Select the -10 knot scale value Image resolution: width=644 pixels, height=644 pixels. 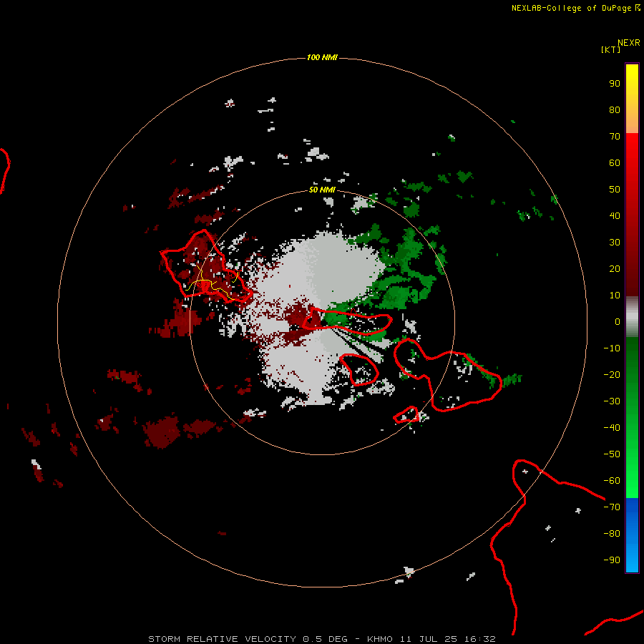click(x=612, y=348)
